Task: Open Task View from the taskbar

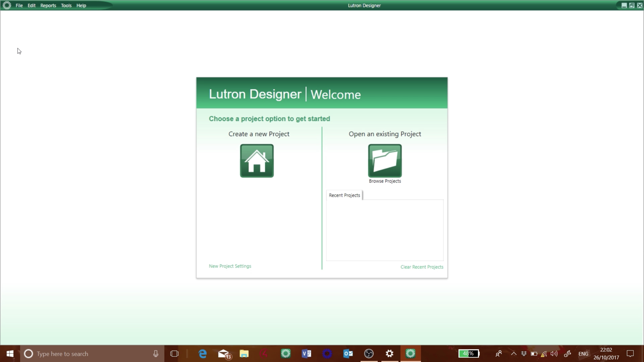Action: pyautogui.click(x=174, y=354)
